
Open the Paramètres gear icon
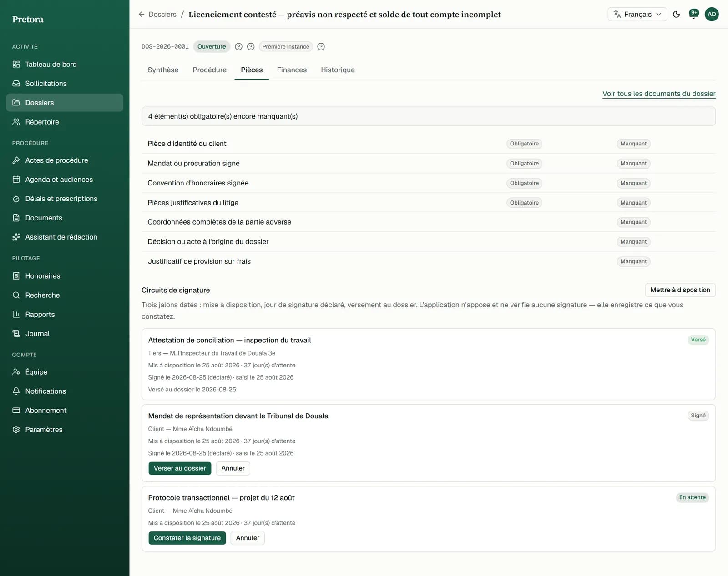[16, 430]
